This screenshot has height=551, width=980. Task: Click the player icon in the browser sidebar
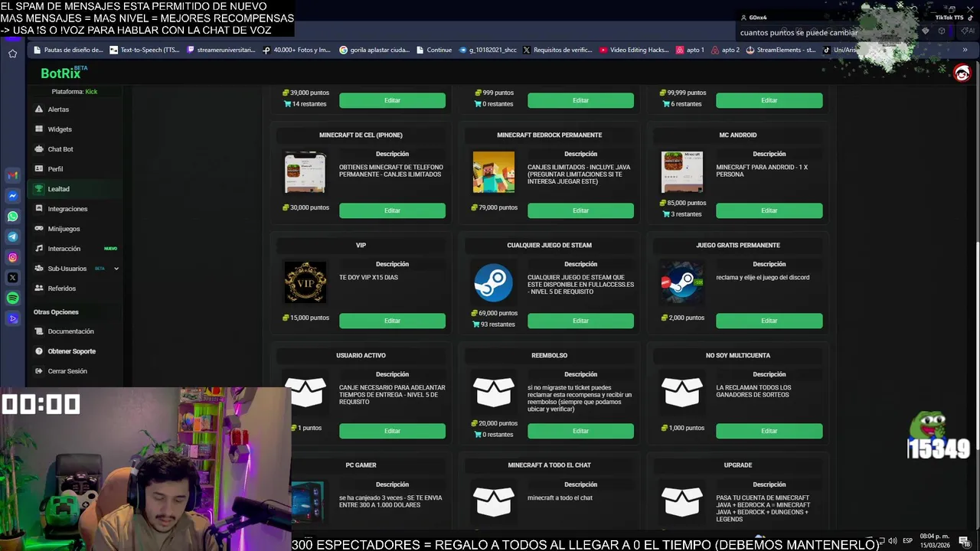[x=12, y=318]
